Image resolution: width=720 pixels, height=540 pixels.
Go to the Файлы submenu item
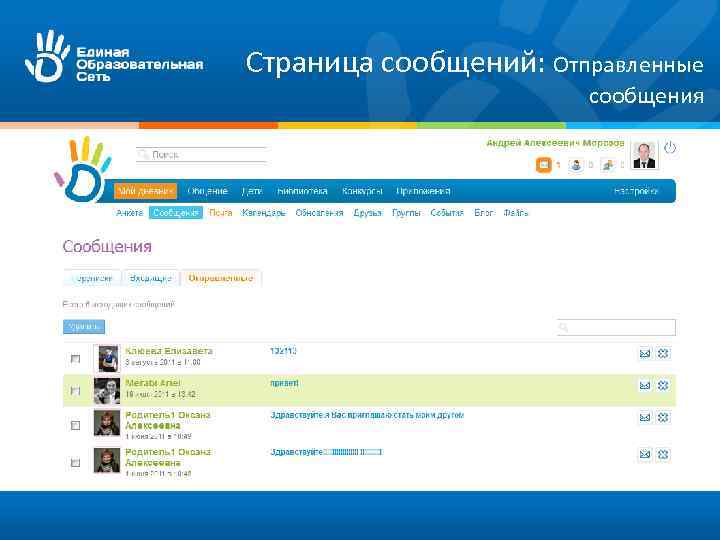point(516,213)
